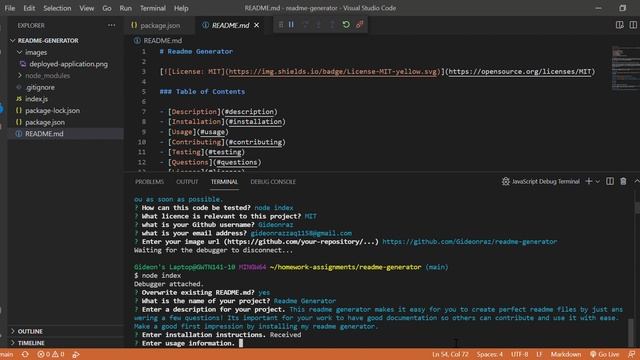This screenshot has width=640, height=360.
Task: Open the View menu
Action: (87, 8)
